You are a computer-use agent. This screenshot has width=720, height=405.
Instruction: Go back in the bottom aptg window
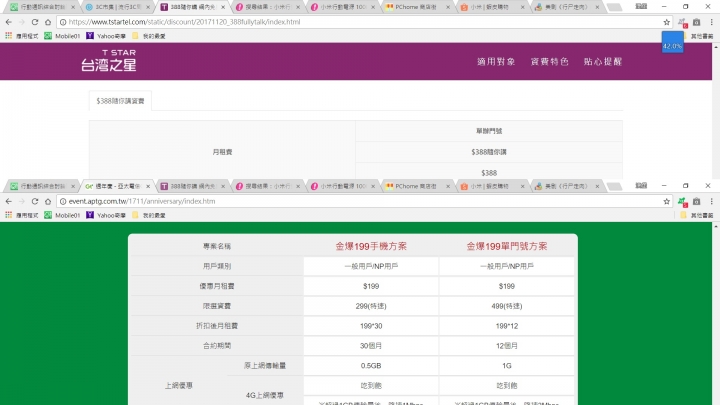click(x=8, y=201)
